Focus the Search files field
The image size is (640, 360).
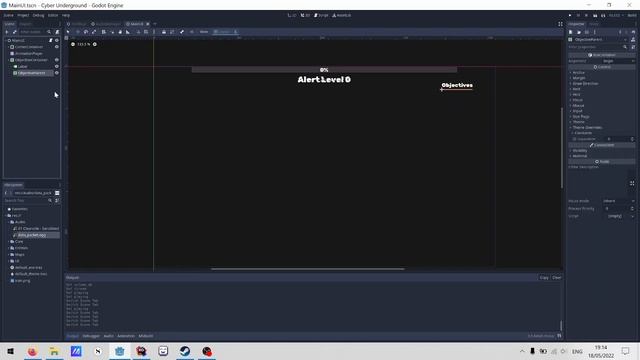point(28,200)
